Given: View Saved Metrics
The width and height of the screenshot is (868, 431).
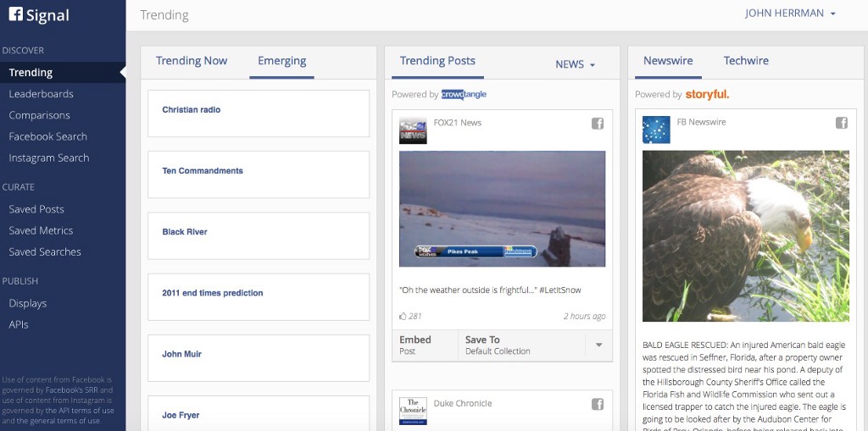Looking at the screenshot, I should point(41,230).
